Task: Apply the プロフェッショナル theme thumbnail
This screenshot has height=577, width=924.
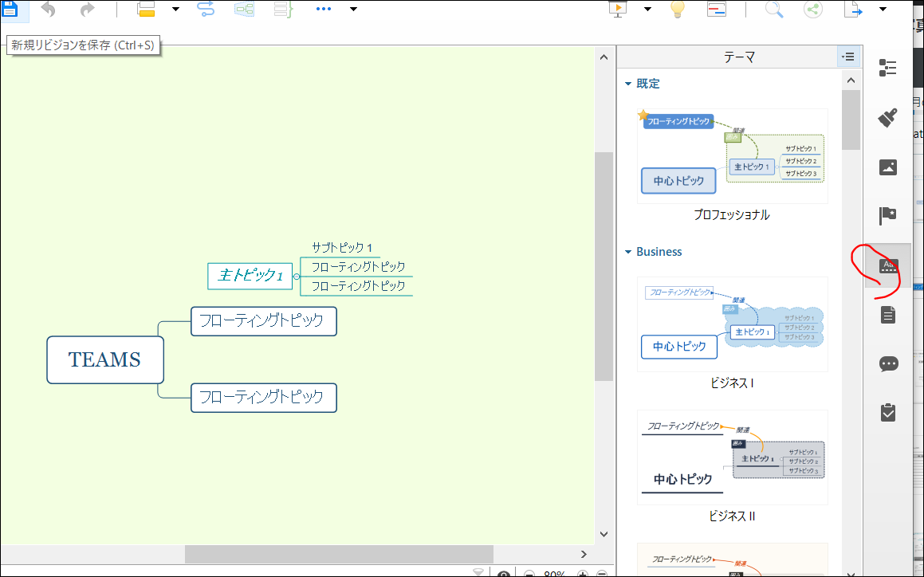Action: pos(733,156)
